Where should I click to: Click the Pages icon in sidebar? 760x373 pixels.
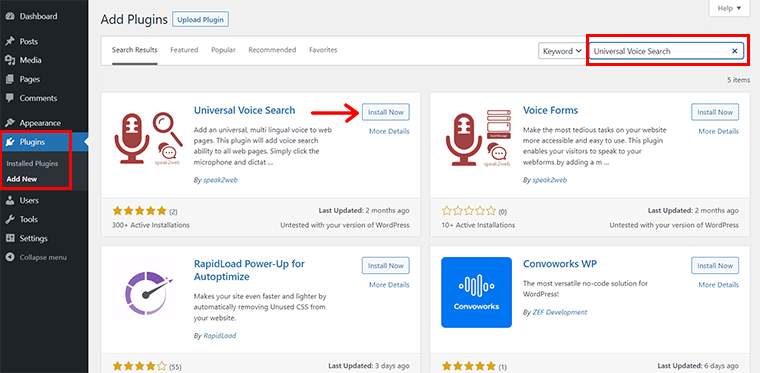point(10,79)
